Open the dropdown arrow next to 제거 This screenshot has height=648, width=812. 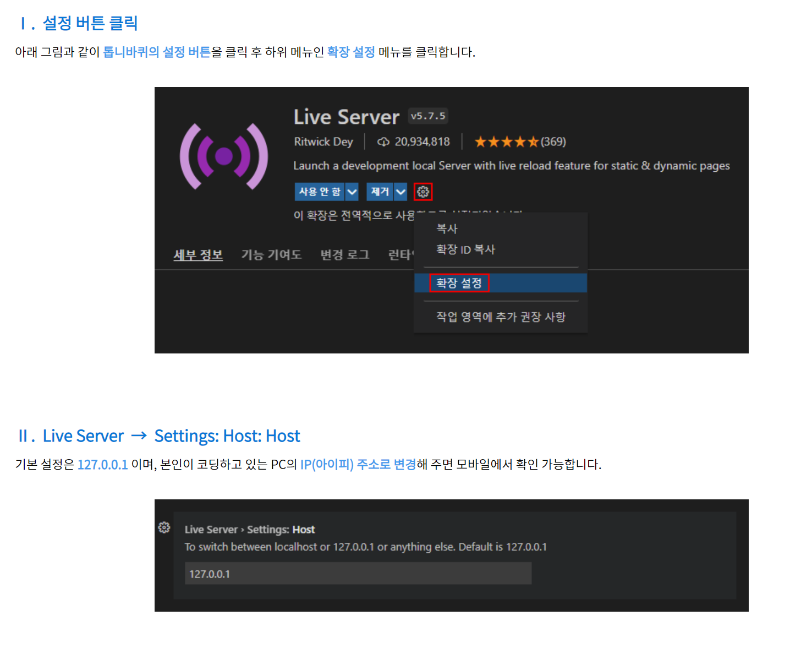point(401,192)
